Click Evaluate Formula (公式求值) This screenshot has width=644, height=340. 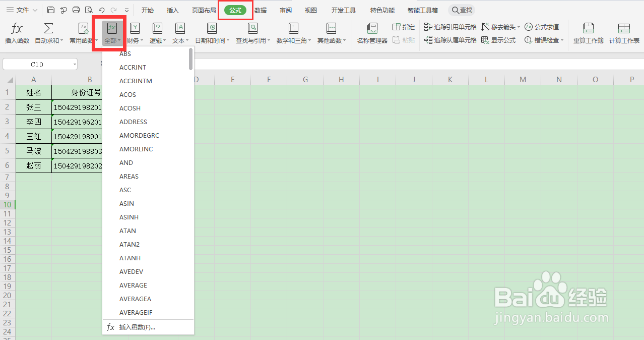(x=542, y=27)
